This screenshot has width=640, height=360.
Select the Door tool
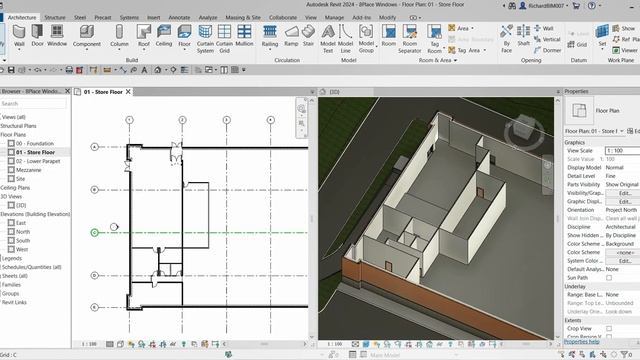(37, 35)
